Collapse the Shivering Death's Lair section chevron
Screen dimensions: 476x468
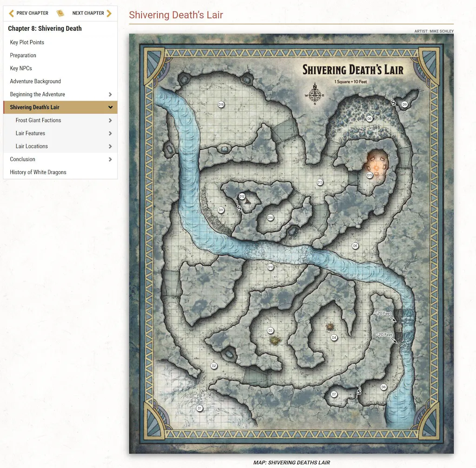click(110, 107)
